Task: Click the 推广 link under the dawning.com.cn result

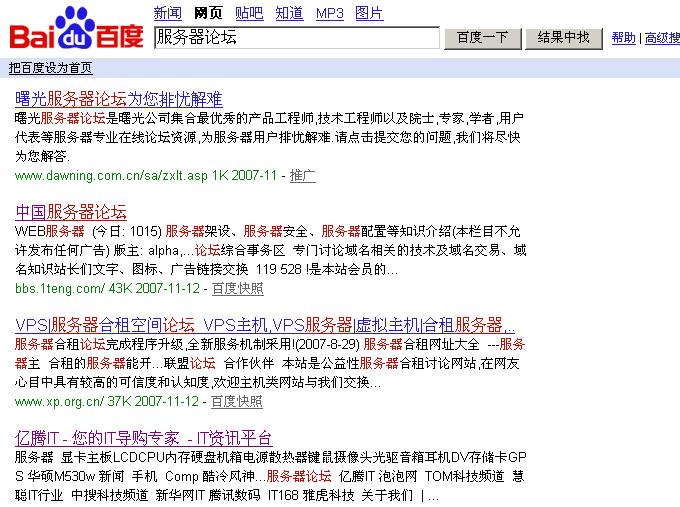Action: click(x=303, y=175)
